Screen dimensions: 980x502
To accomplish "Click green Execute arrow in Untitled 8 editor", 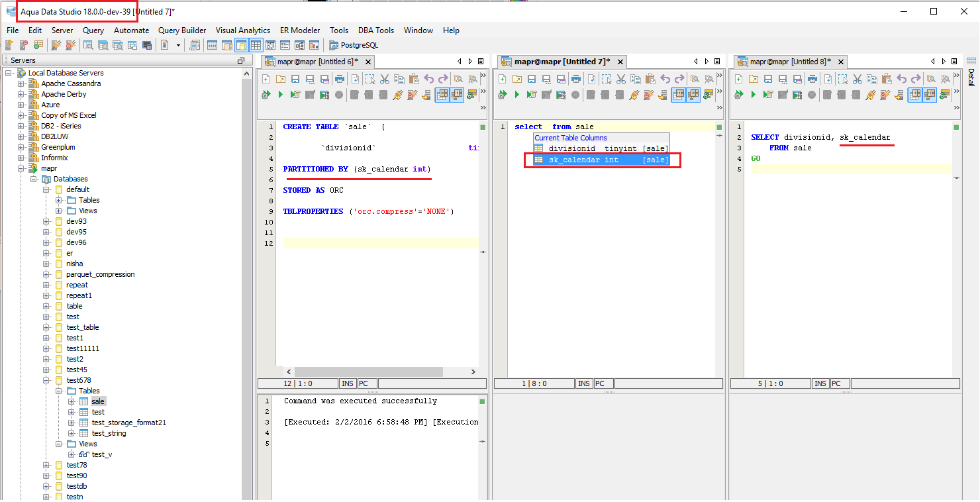I will tap(754, 95).
